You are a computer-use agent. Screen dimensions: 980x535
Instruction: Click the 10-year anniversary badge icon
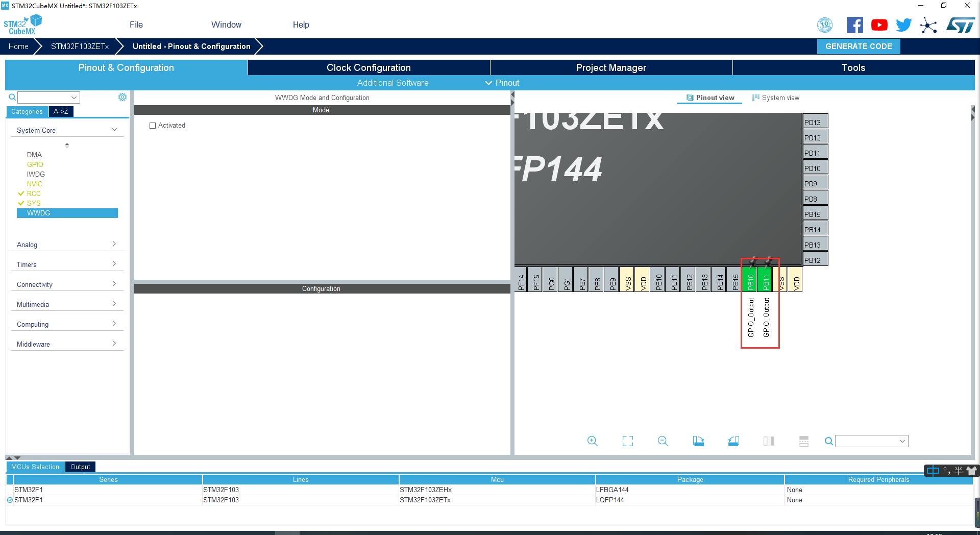(x=825, y=25)
